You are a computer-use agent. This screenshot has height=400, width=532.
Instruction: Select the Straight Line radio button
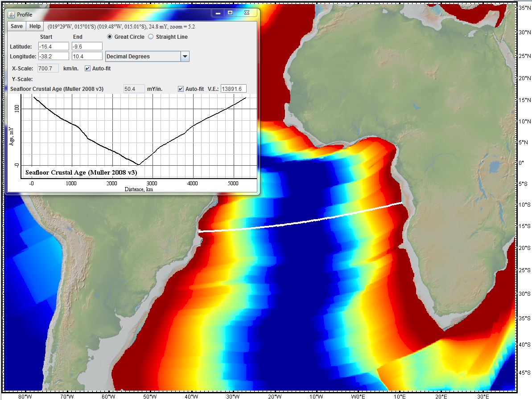pyautogui.click(x=151, y=37)
